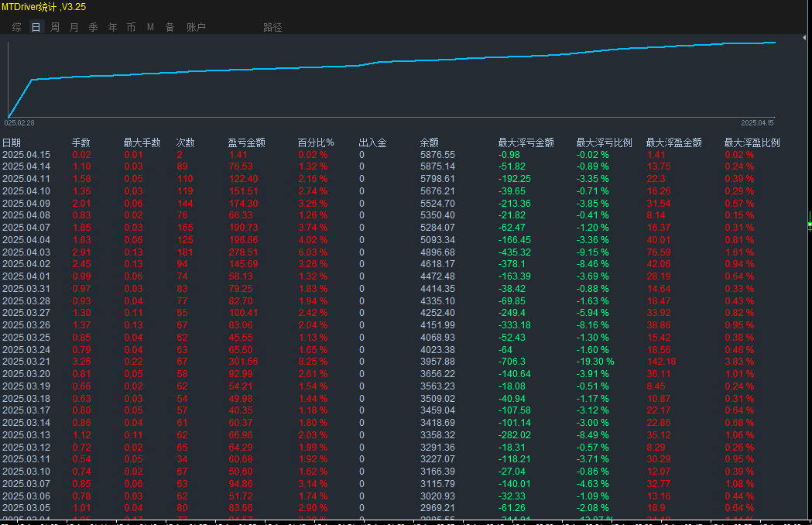Click the small arrow at chart's right edge
Screen dimensions: 812x525
click(804, 37)
